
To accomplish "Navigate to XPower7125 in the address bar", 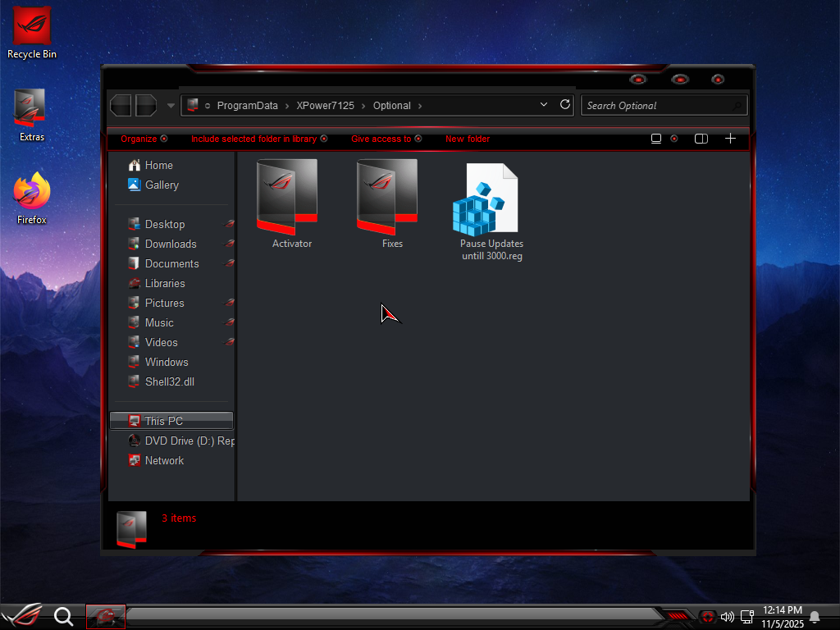I will tap(325, 106).
